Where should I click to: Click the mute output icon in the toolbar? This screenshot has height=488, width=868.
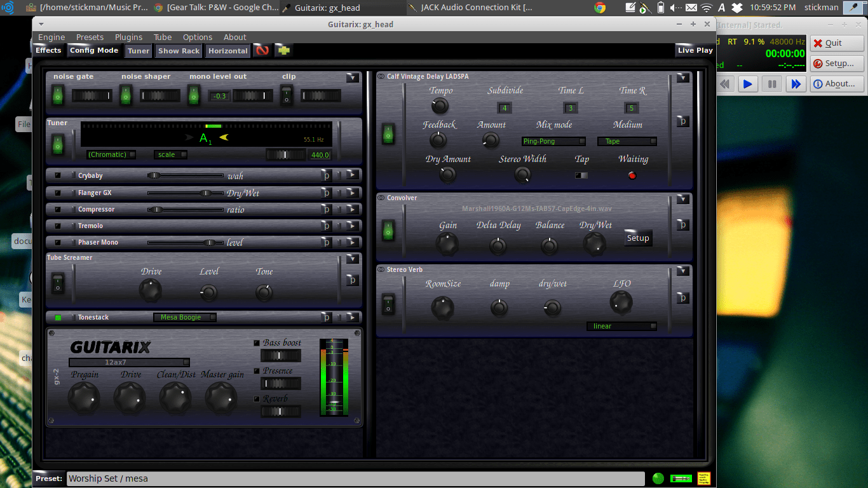click(x=262, y=50)
